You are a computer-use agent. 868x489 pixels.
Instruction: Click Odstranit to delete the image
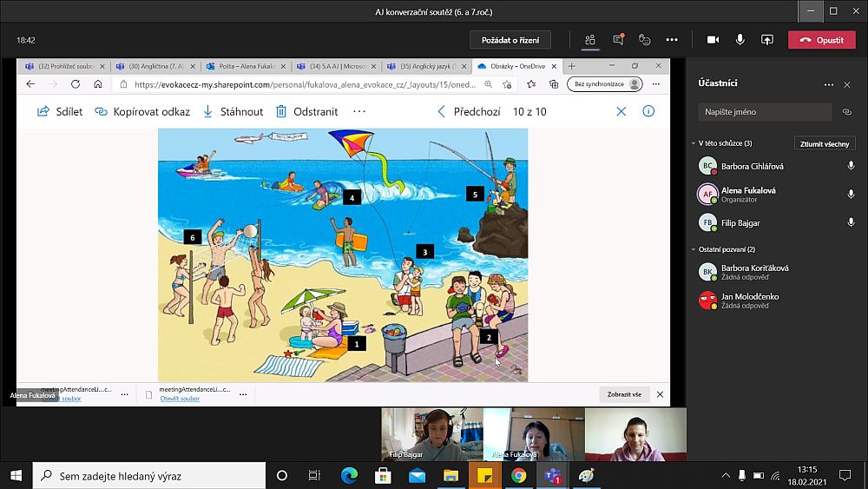pos(306,112)
